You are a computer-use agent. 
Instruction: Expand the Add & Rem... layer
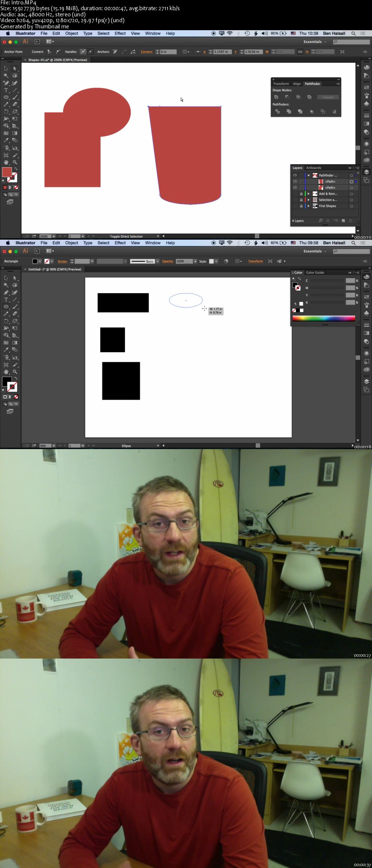pyautogui.click(x=309, y=194)
